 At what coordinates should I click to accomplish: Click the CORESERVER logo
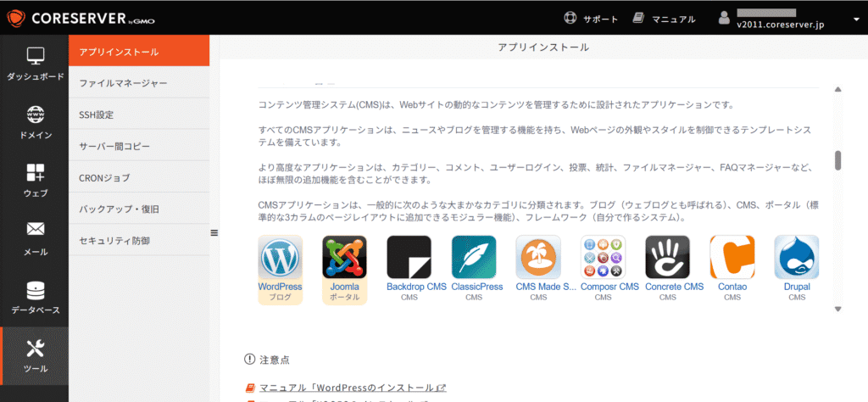(x=81, y=18)
